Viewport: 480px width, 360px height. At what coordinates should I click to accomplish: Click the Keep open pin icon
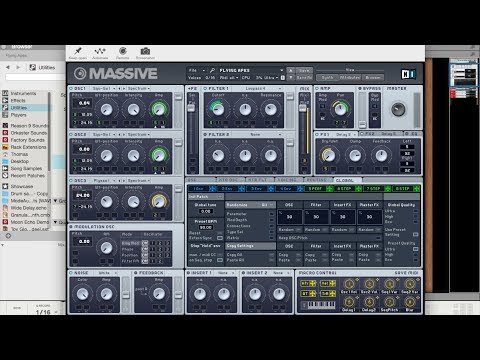tap(78, 51)
